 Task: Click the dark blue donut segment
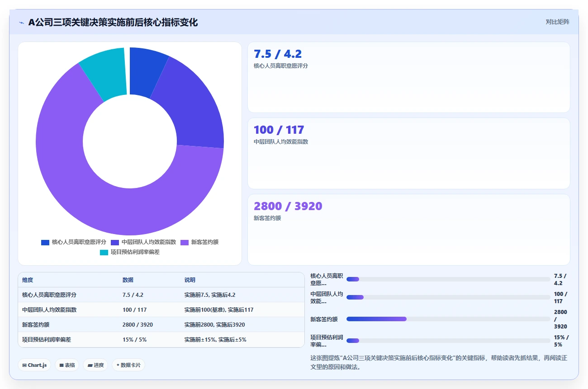pos(146,70)
